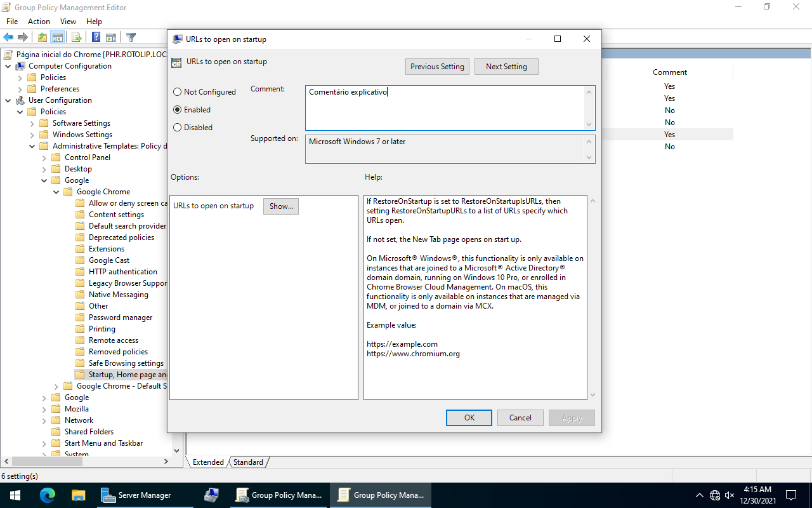This screenshot has width=812, height=508.
Task: Open Help via the blue question mark icon
Action: [96, 37]
